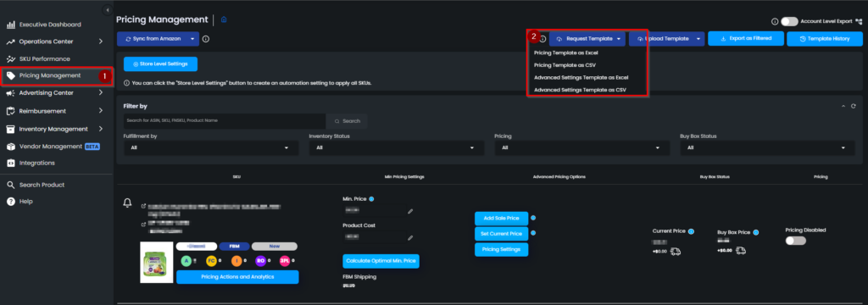The width and height of the screenshot is (868, 305).
Task: Open Pricing filter dropdown
Action: pos(581,147)
